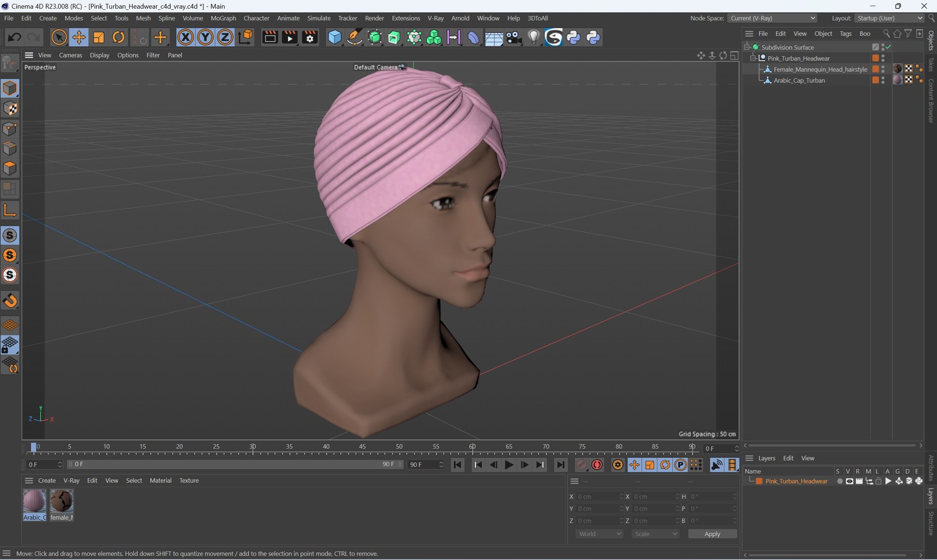Toggle Z axis lock
937x560 pixels.
(225, 37)
